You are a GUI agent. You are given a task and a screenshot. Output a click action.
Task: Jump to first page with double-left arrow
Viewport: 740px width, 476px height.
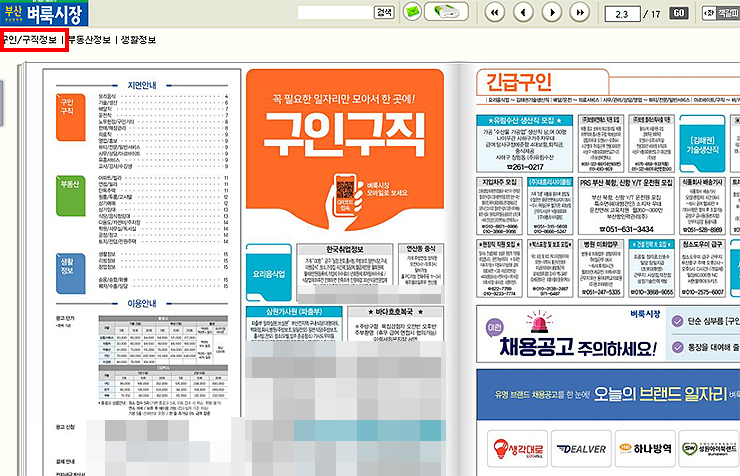pyautogui.click(x=495, y=12)
